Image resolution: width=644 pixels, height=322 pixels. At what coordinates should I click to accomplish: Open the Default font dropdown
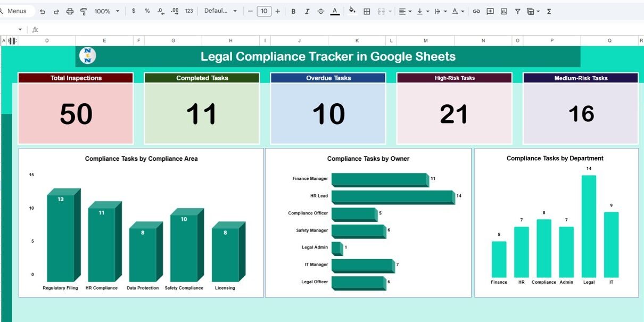tap(220, 11)
